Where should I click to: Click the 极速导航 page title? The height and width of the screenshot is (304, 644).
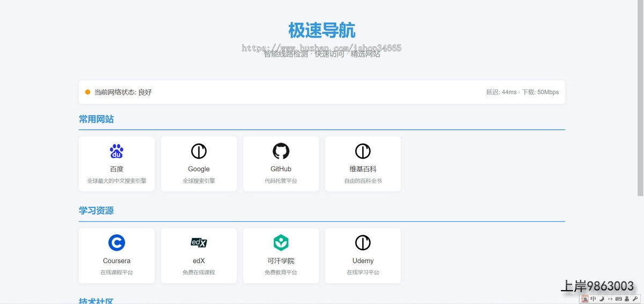click(321, 31)
